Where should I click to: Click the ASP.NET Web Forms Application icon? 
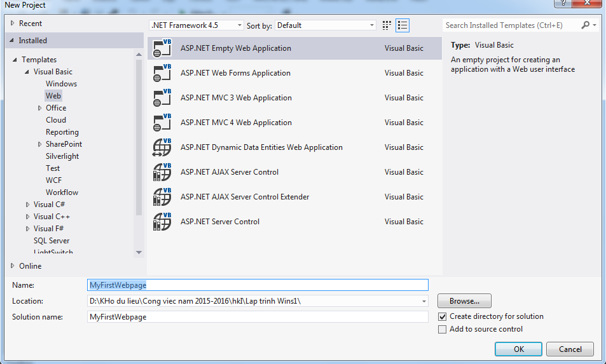[x=162, y=73]
